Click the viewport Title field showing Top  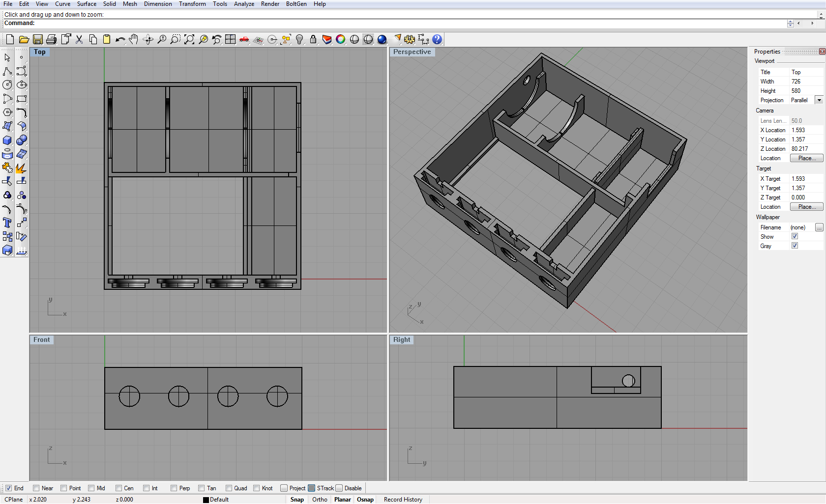click(x=806, y=72)
